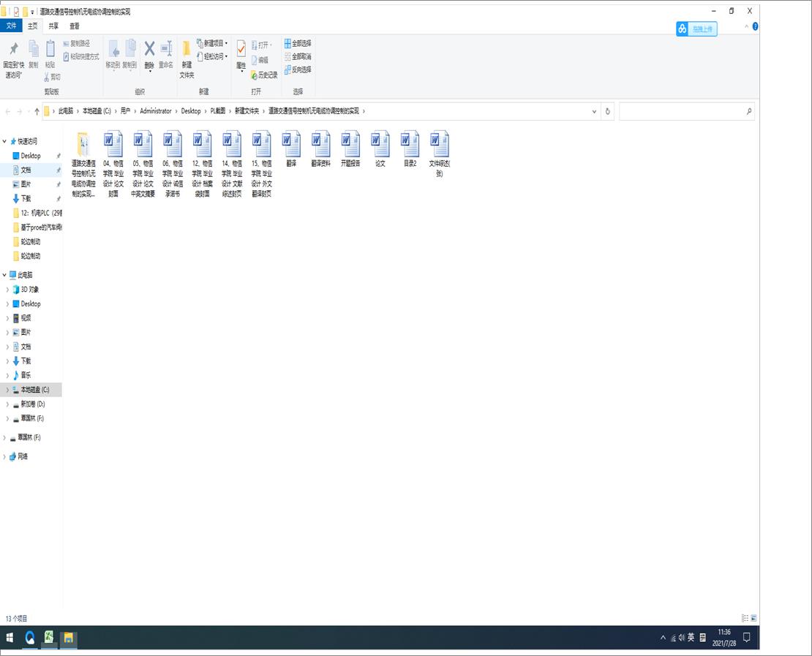The image size is (812, 656).
Task: Select the 14 文献综述封页 Word file
Action: tap(232, 164)
